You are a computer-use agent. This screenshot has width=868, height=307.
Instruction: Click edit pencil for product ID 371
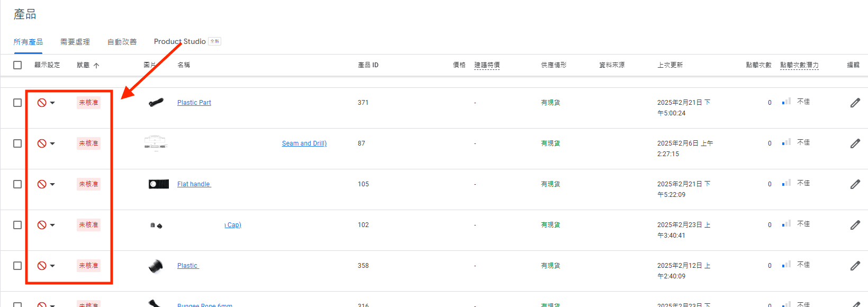(855, 103)
